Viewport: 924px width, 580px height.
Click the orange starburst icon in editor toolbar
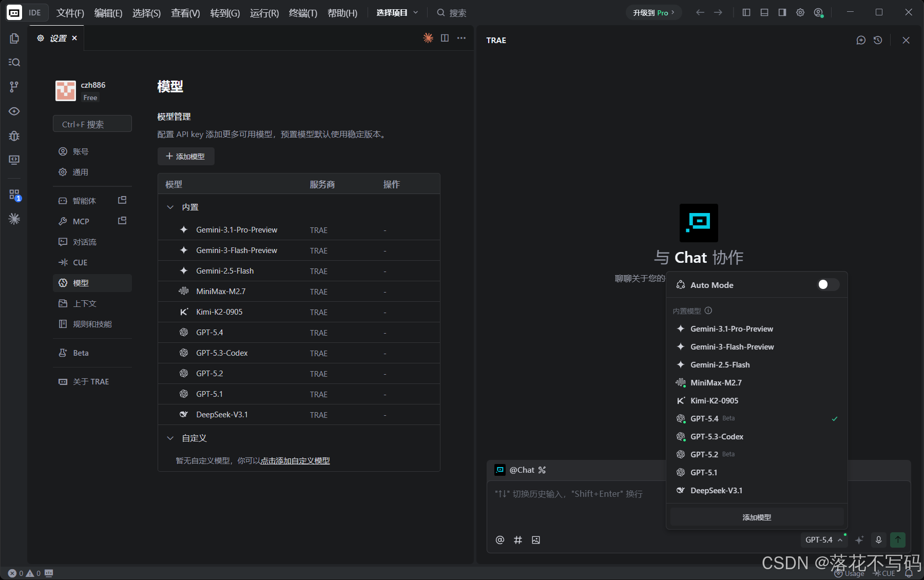pyautogui.click(x=428, y=38)
